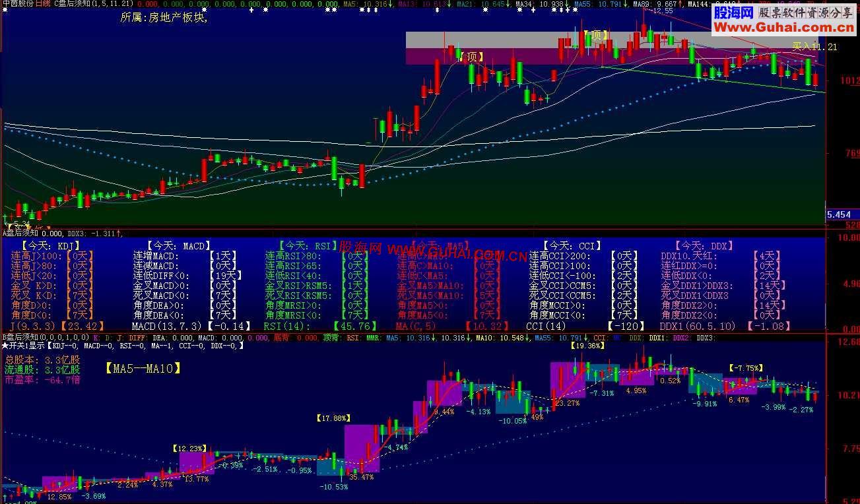Select the A盘后须知 indicator title
Screen dimensions: 860x504
tap(20, 233)
